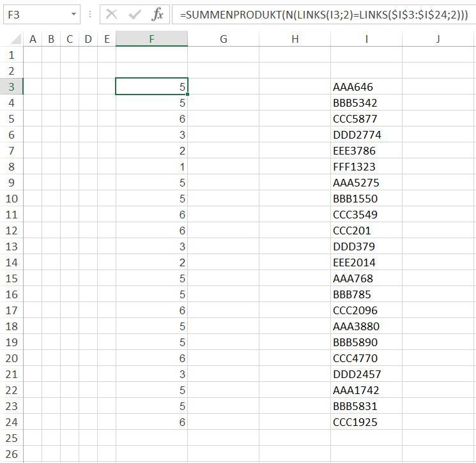This screenshot has height=463, width=476.
Task: Click cell BBB1550
Action: click(366, 199)
